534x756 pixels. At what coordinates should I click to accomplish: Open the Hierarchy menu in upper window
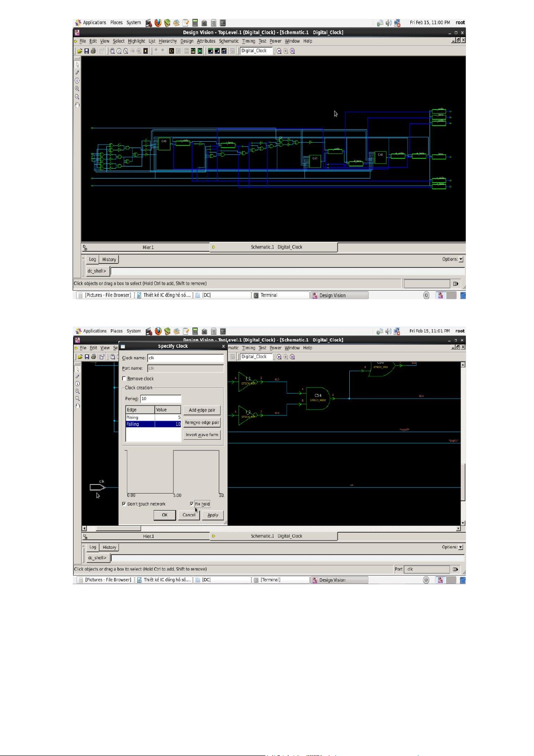tap(167, 41)
